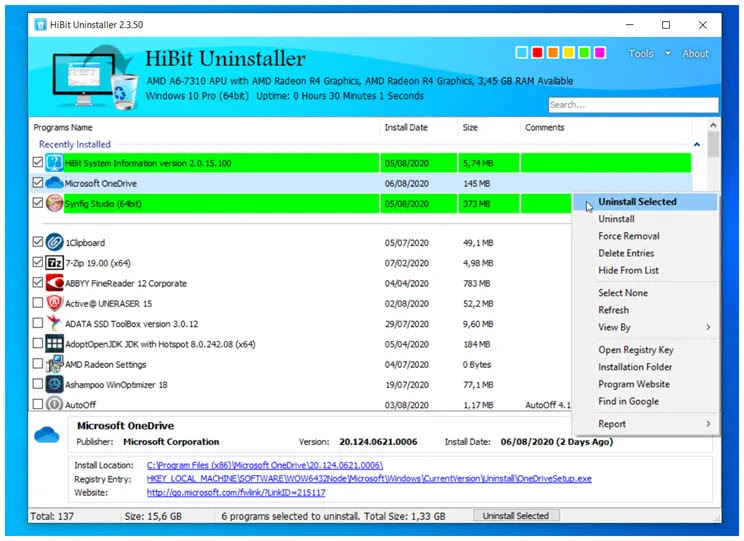This screenshot has width=744, height=541.
Task: Click Uninstall Selected button in status bar
Action: tap(516, 516)
